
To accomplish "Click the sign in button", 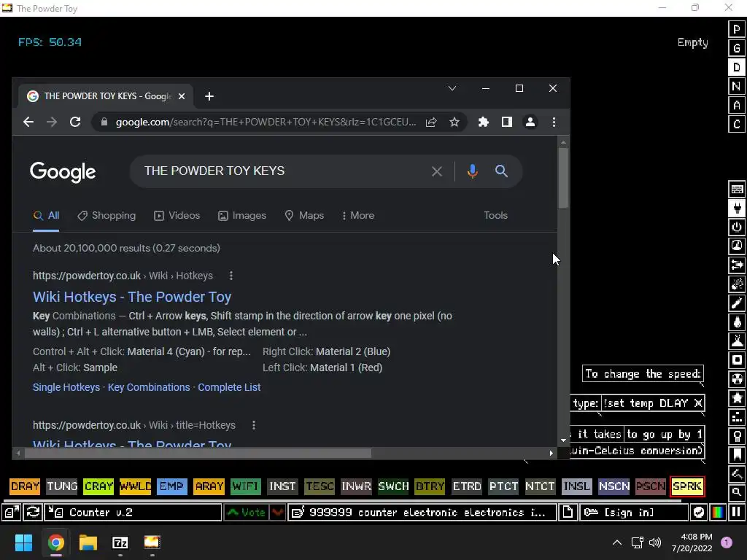I will pos(634,513).
